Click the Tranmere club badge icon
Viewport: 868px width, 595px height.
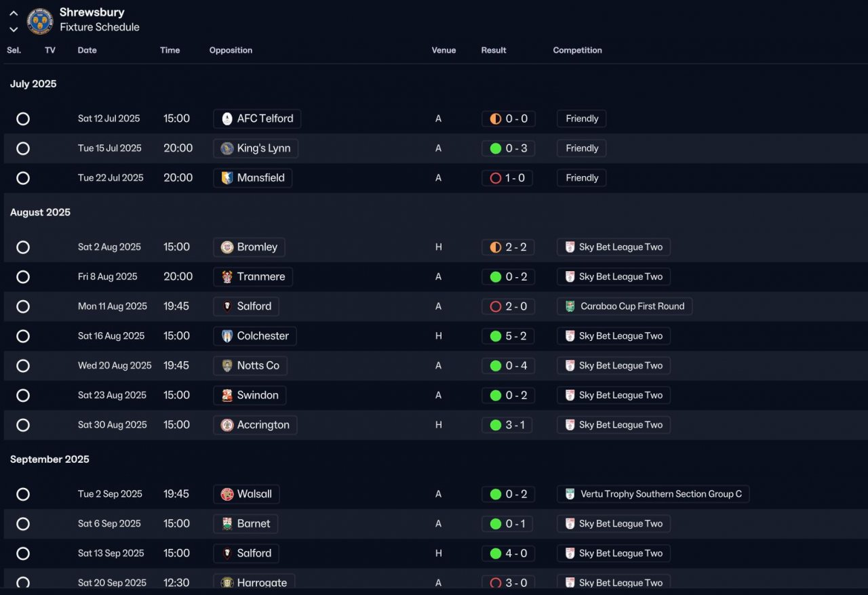pos(227,276)
